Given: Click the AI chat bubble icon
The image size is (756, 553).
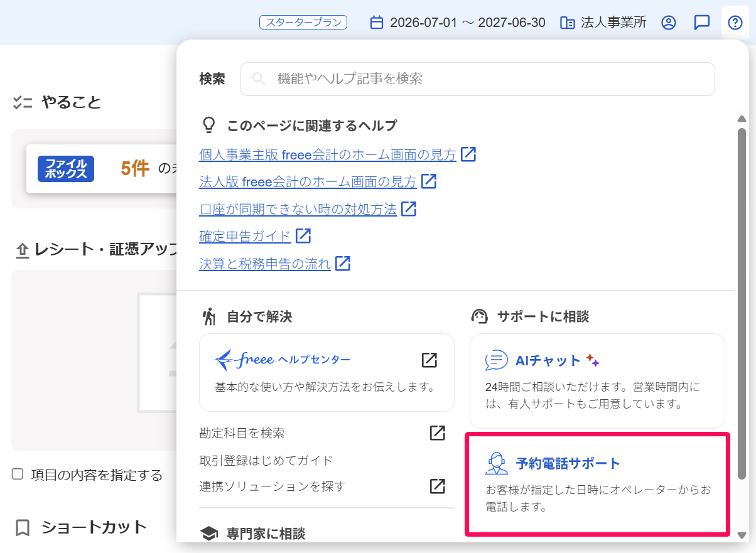Looking at the screenshot, I should point(497,360).
